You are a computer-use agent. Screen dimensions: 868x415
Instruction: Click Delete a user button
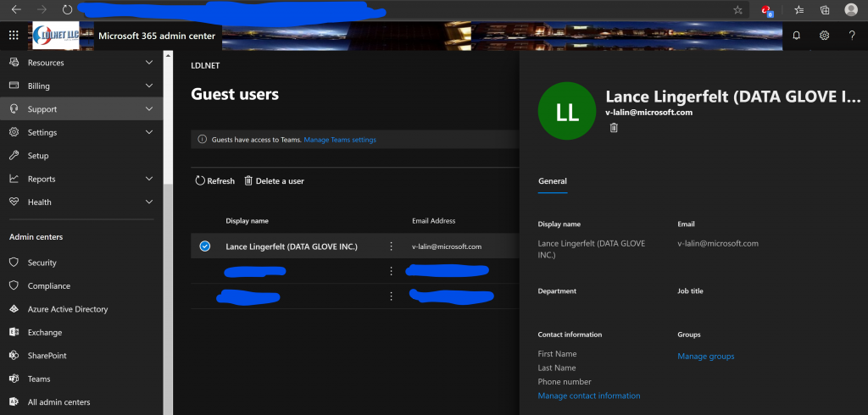click(x=274, y=181)
